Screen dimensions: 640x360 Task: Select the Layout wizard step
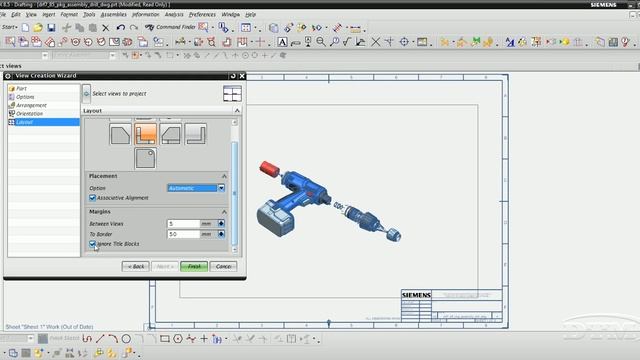pyautogui.click(x=44, y=122)
